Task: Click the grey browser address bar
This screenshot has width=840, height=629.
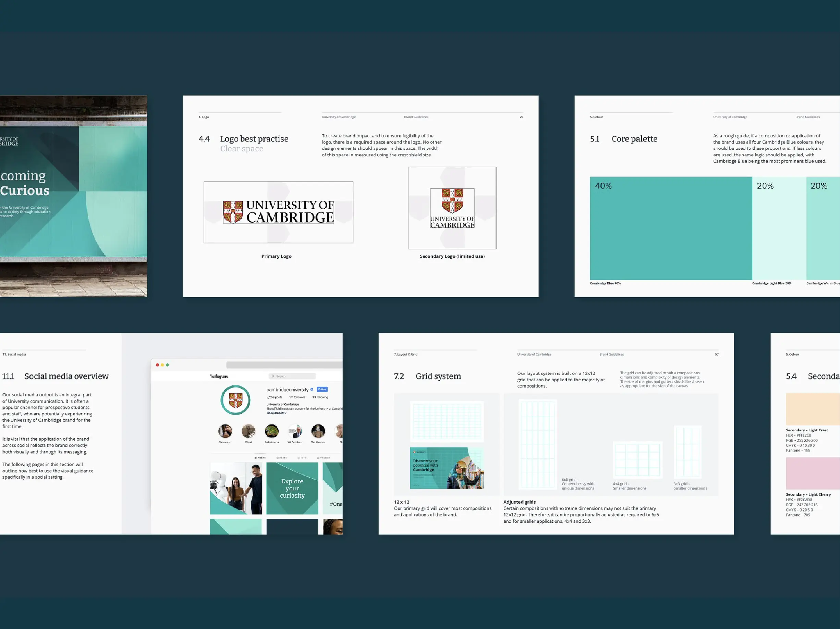Action: [x=284, y=365]
